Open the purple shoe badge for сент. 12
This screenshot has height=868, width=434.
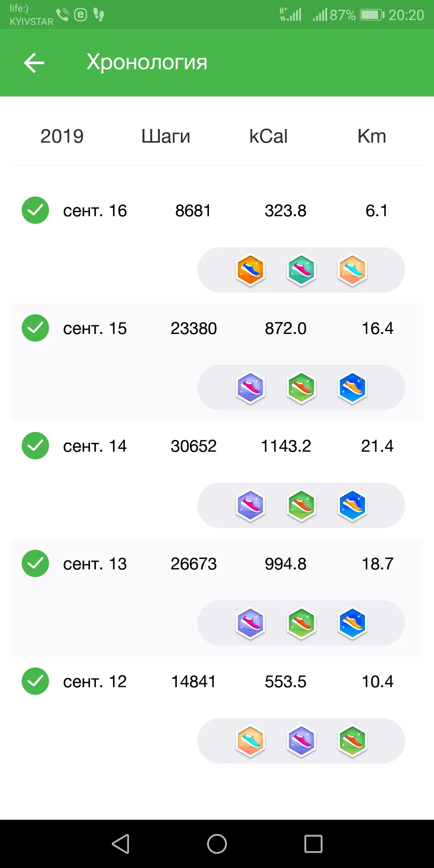click(301, 741)
